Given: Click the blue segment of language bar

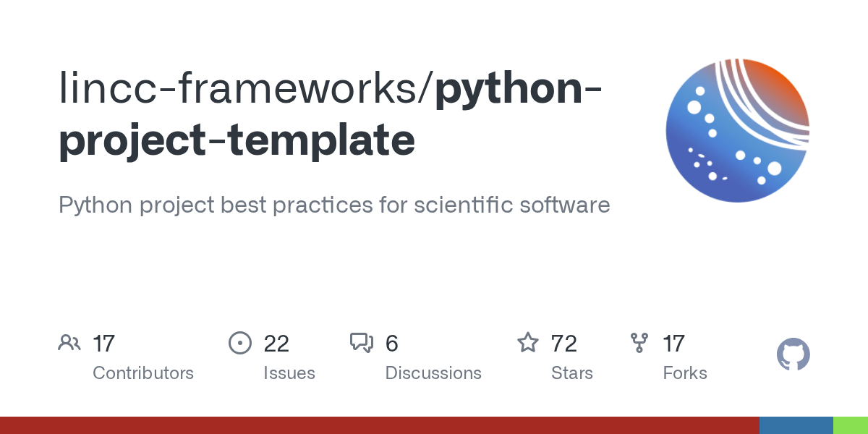Looking at the screenshot, I should coord(796,425).
